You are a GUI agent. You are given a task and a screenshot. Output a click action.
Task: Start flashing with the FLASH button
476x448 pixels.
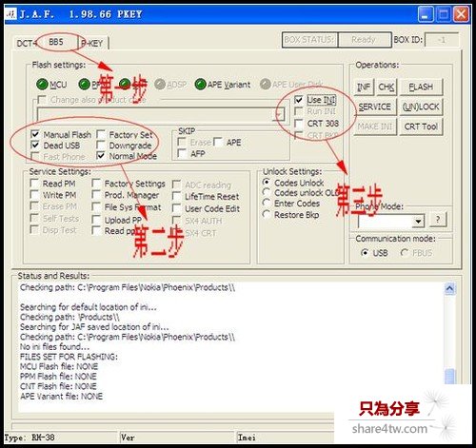pyautogui.click(x=421, y=87)
